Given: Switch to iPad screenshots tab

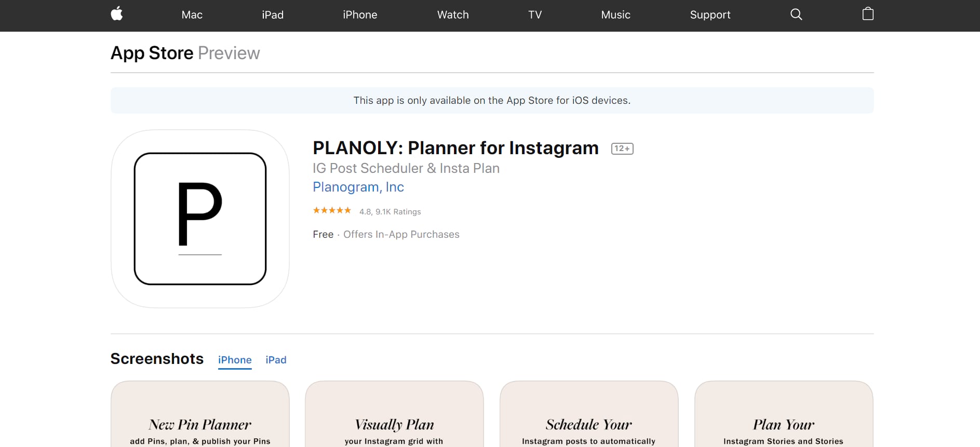Looking at the screenshot, I should 276,360.
